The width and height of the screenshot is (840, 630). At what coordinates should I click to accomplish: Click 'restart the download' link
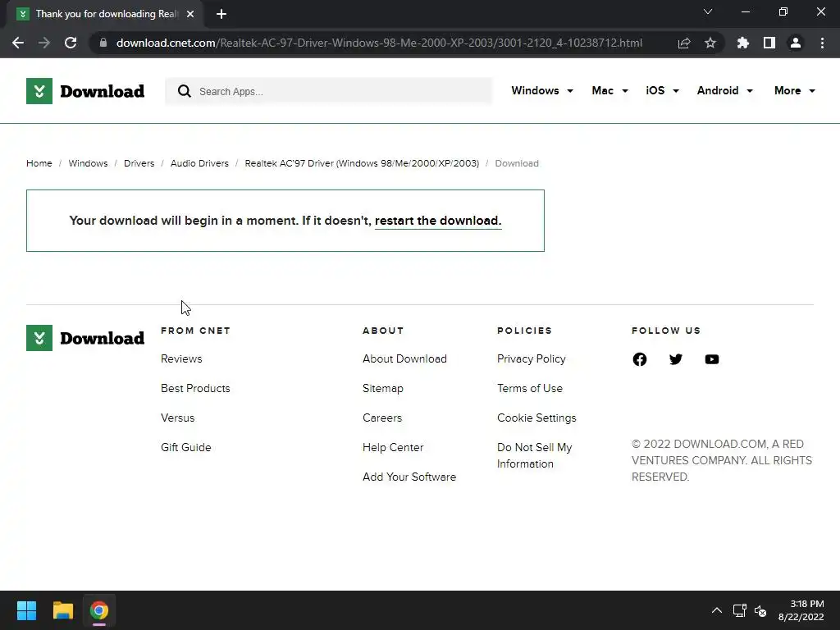click(438, 221)
